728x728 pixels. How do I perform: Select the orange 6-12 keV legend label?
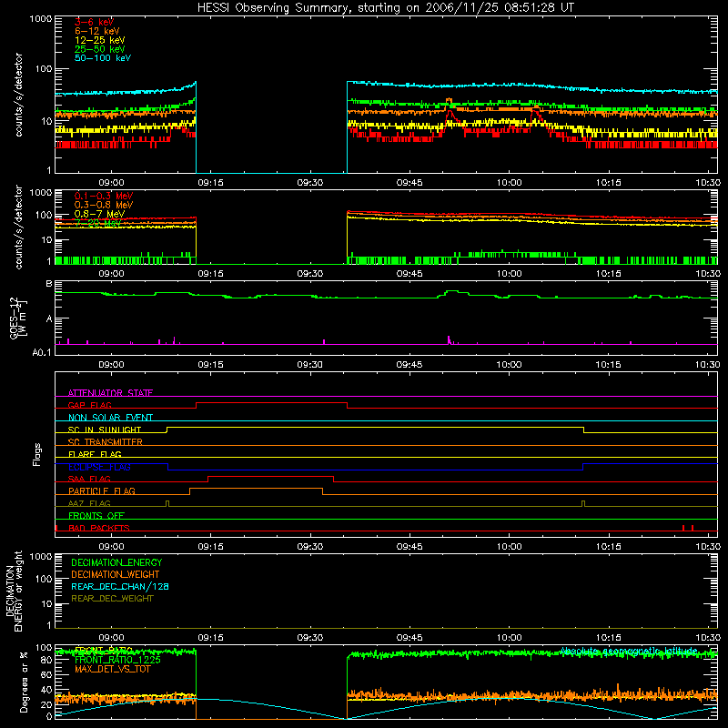coord(97,31)
